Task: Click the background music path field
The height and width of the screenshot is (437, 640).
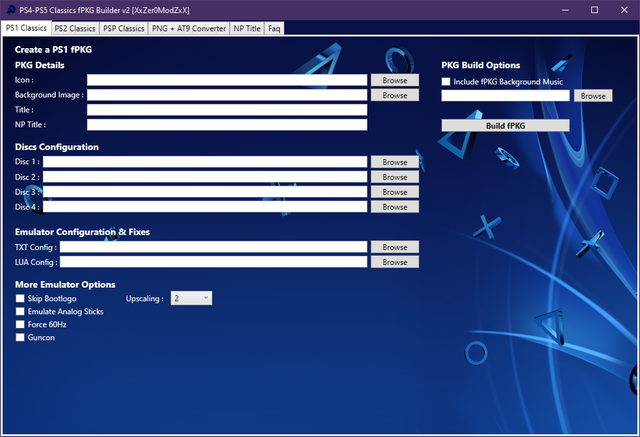Action: click(505, 95)
